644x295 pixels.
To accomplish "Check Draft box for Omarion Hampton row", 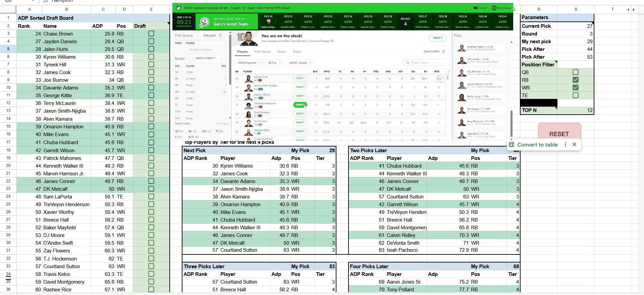I will click(151, 126).
